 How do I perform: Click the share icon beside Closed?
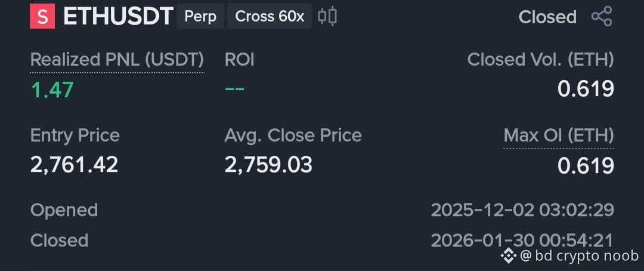tap(602, 17)
